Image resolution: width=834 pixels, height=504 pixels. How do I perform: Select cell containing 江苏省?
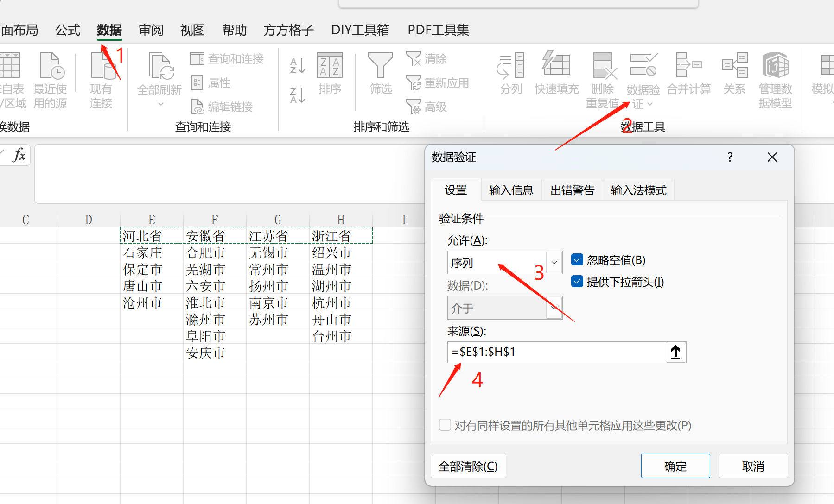[278, 235]
